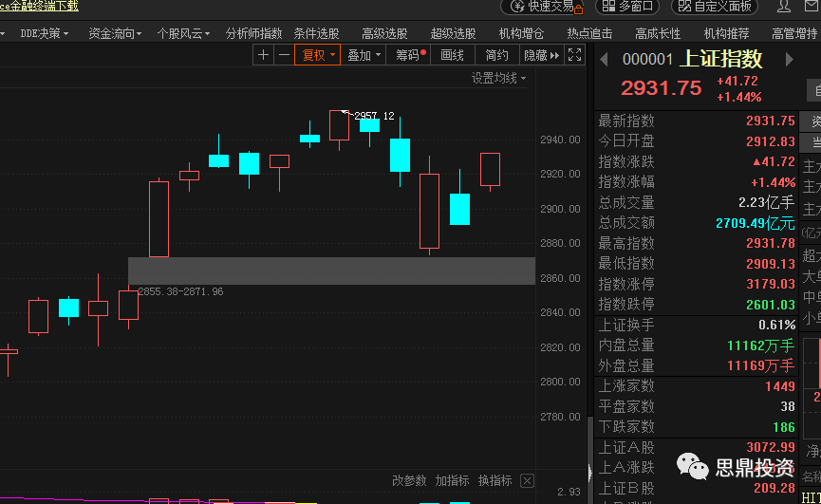
Task: Click the gap range label 2855.38-2871.96
Action: tap(180, 291)
